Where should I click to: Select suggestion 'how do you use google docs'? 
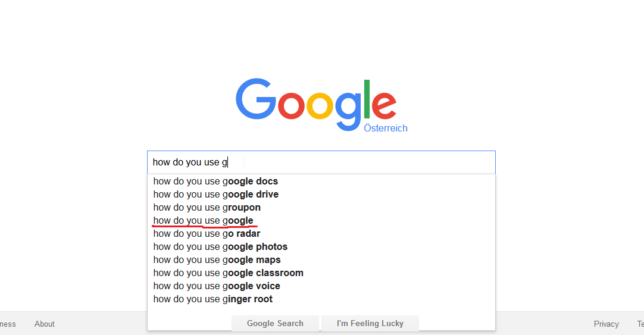tap(321, 181)
